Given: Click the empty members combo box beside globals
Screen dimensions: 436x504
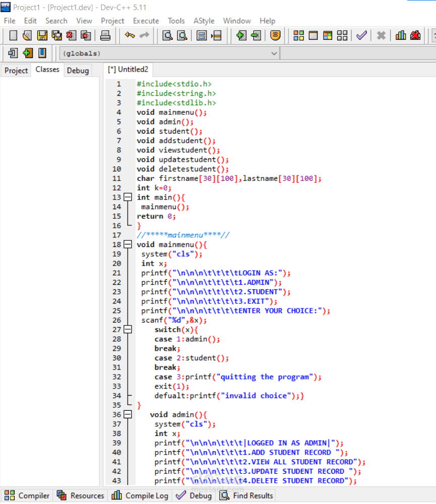Looking at the screenshot, I should point(358,53).
